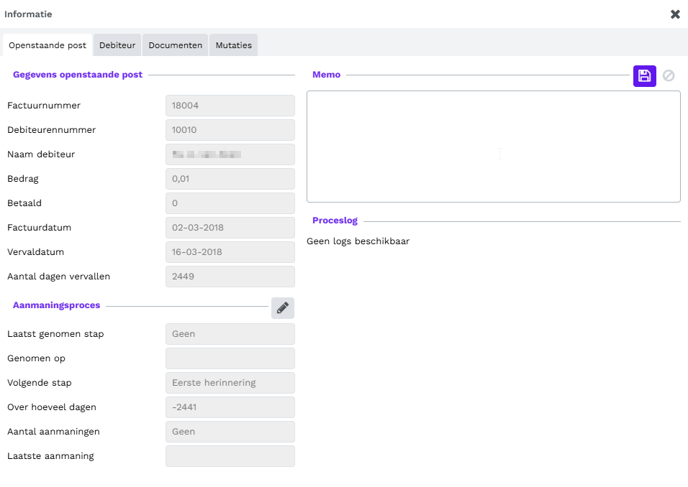Image resolution: width=688 pixels, height=487 pixels.
Task: Click inside the Memo text area
Action: click(x=493, y=147)
